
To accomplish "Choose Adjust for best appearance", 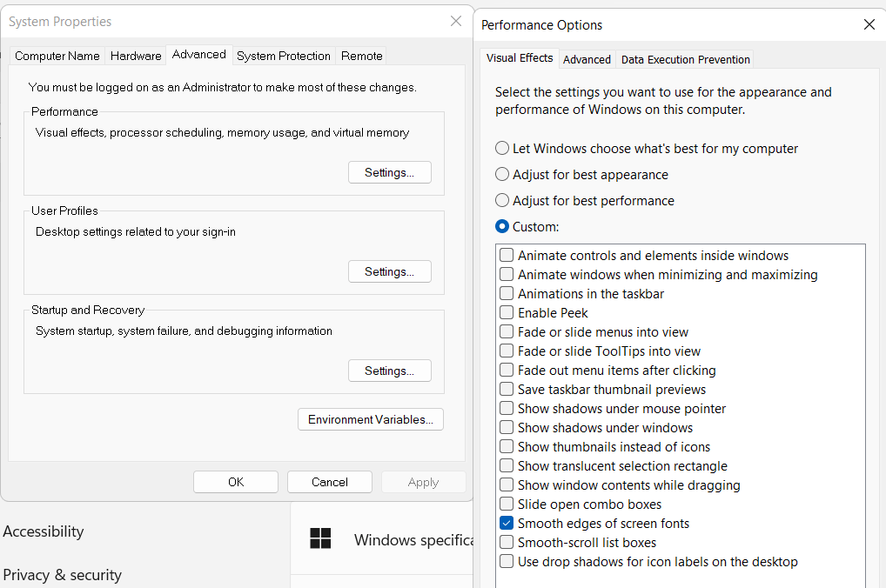I will [502, 175].
